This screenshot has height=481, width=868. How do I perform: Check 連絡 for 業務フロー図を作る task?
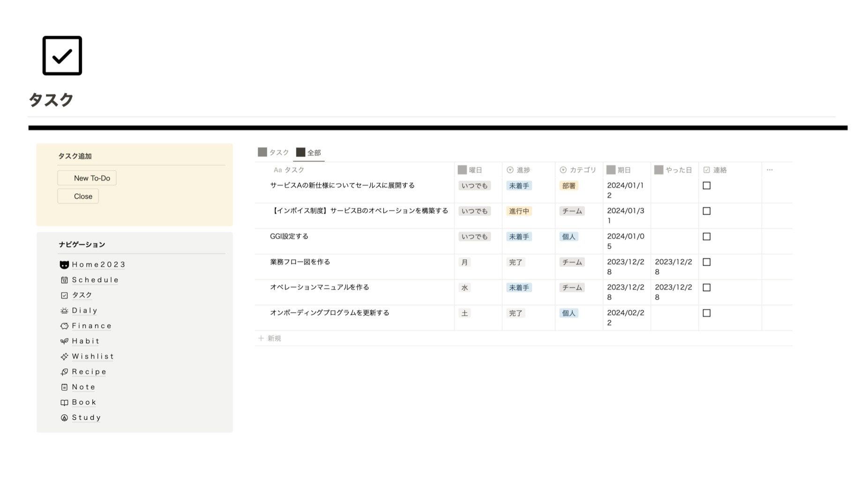click(x=707, y=262)
